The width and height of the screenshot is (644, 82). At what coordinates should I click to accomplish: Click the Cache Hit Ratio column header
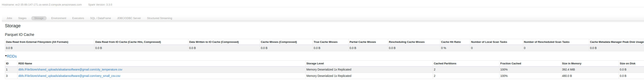pos(451,42)
